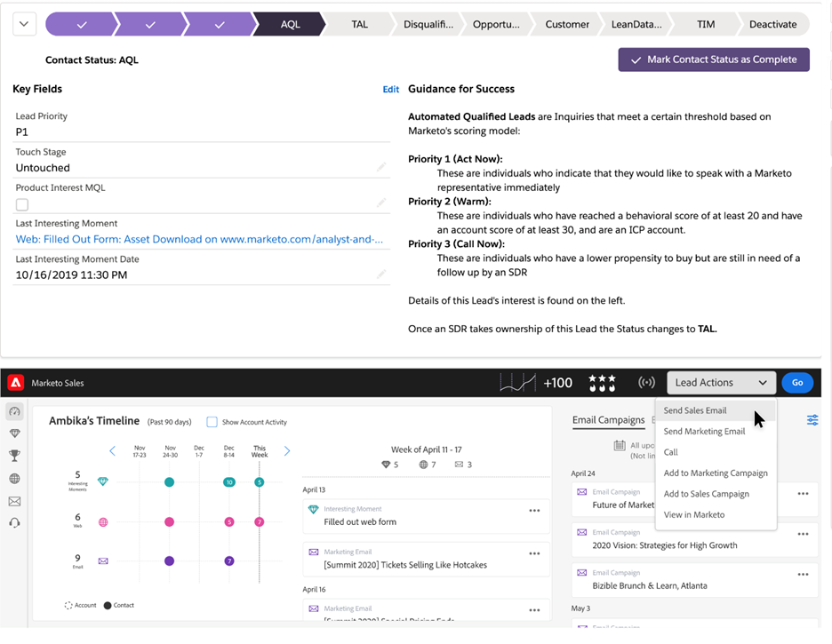The height and width of the screenshot is (644, 832).
Task: Enable the Show Account Activity checkbox
Action: [212, 422]
